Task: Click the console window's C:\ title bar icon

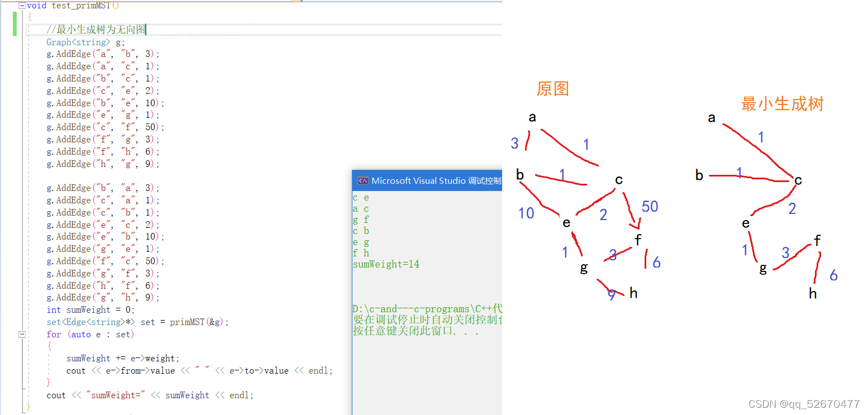Action: 363,180
